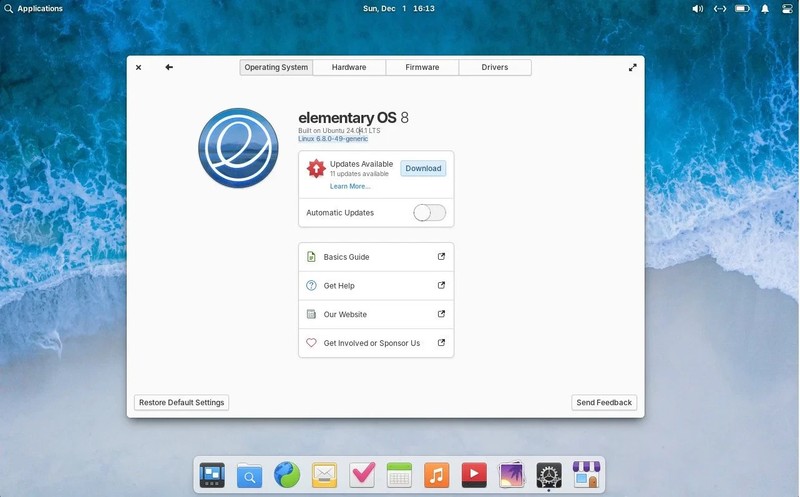Click the elementary OS logo
800x497 pixels.
pos(238,148)
